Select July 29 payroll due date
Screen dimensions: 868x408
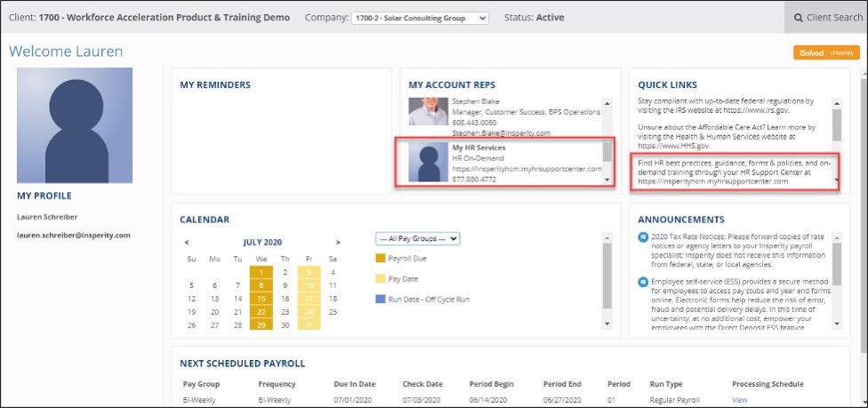pyautogui.click(x=261, y=325)
